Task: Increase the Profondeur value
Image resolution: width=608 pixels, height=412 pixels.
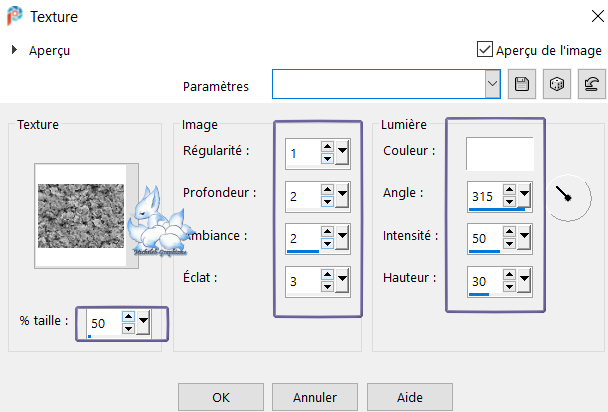Action: point(327,189)
